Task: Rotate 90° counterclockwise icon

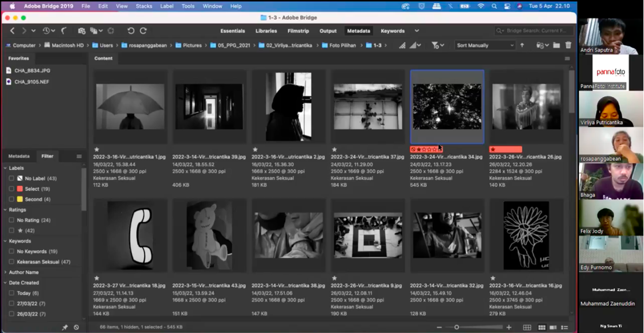Action: coord(131,31)
